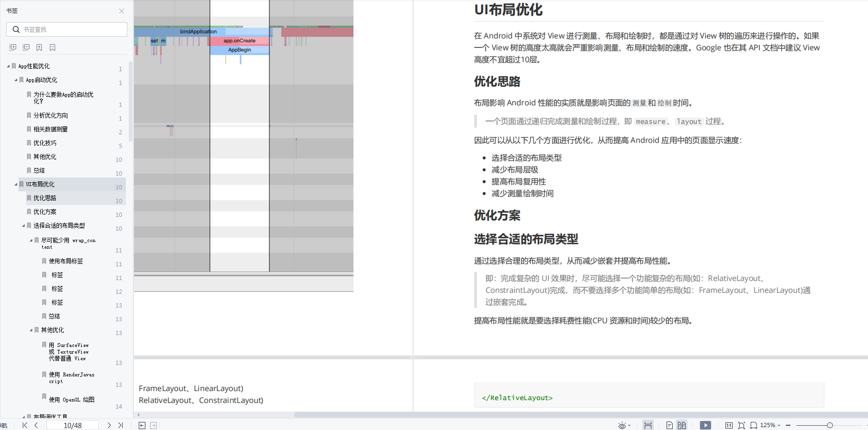Click the 测量 highlighted code word
868x430 pixels.
[639, 103]
